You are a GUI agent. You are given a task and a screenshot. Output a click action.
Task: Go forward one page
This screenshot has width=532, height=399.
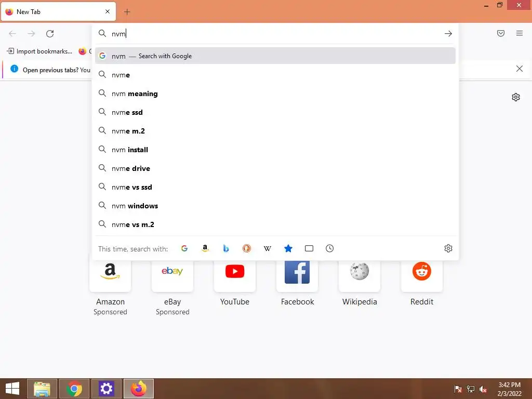(31, 34)
